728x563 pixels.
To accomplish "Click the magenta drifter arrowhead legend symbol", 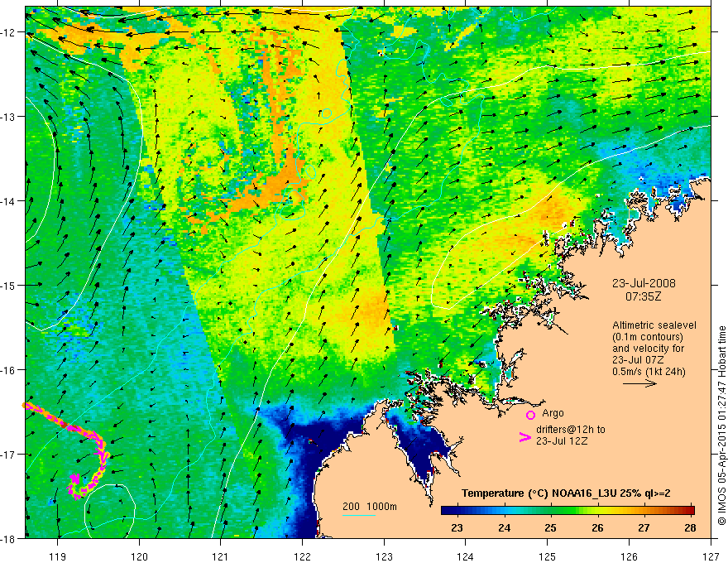I will [x=525, y=437].
